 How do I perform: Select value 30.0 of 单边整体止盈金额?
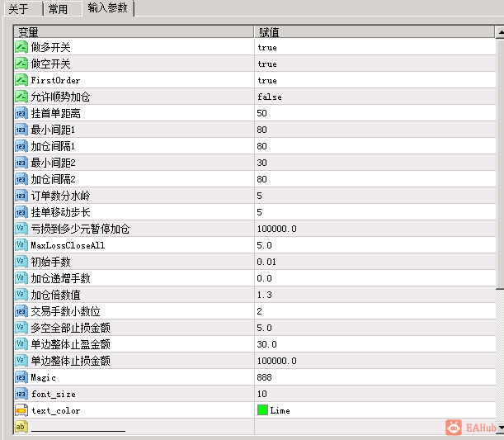[266, 344]
